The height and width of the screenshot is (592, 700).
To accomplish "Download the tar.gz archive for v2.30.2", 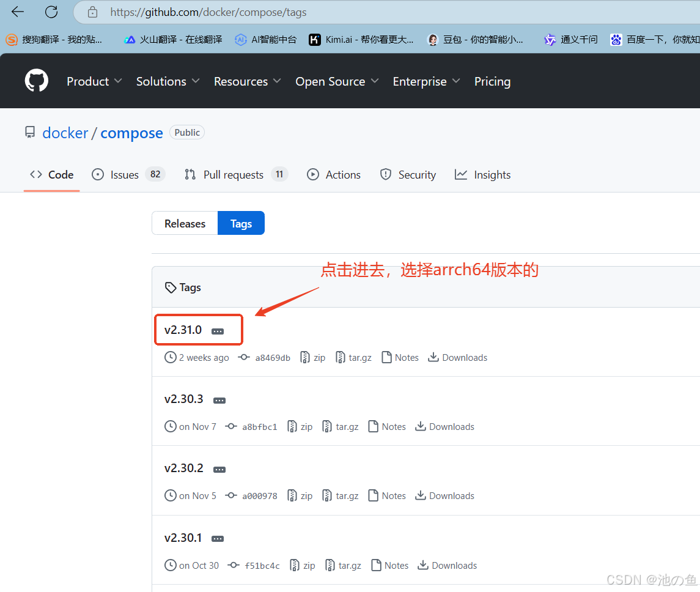I will point(341,496).
